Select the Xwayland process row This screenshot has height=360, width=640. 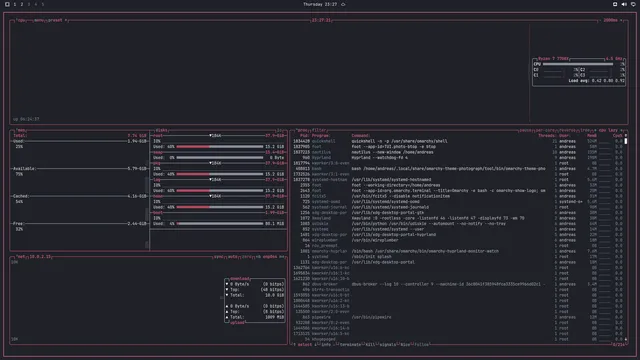(457, 218)
